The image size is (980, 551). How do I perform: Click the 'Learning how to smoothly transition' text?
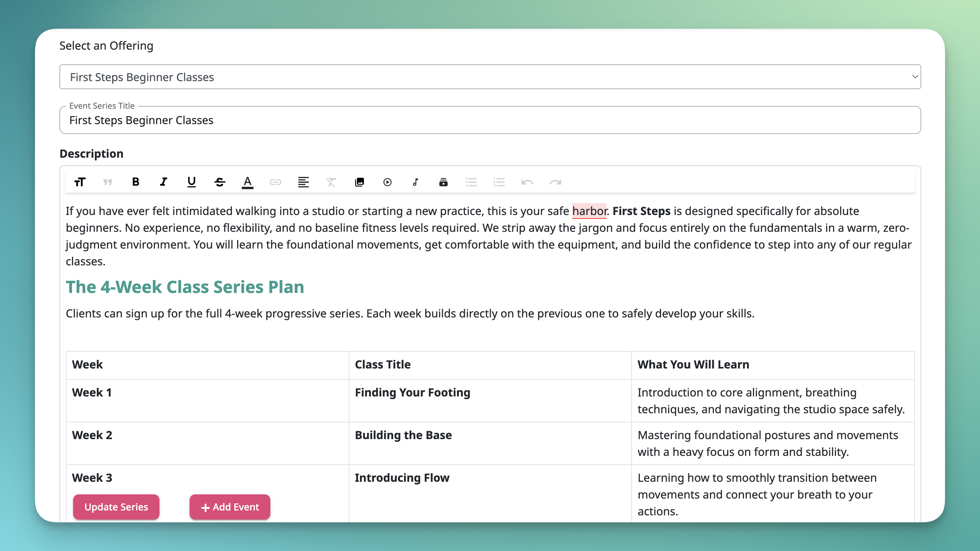[x=757, y=494]
